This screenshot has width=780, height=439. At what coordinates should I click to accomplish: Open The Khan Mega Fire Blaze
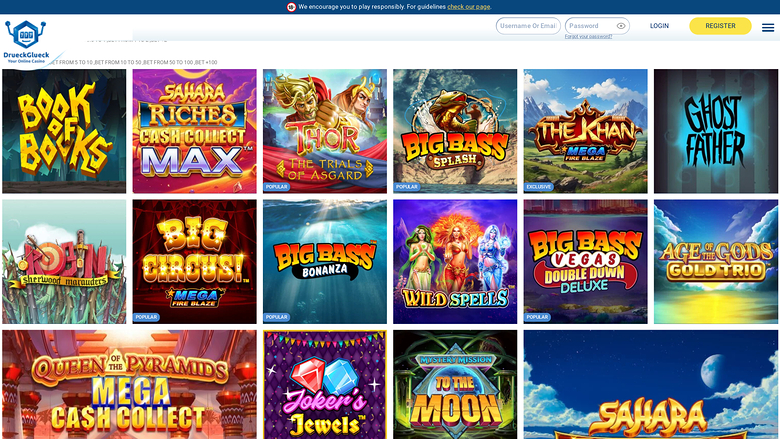tap(585, 131)
